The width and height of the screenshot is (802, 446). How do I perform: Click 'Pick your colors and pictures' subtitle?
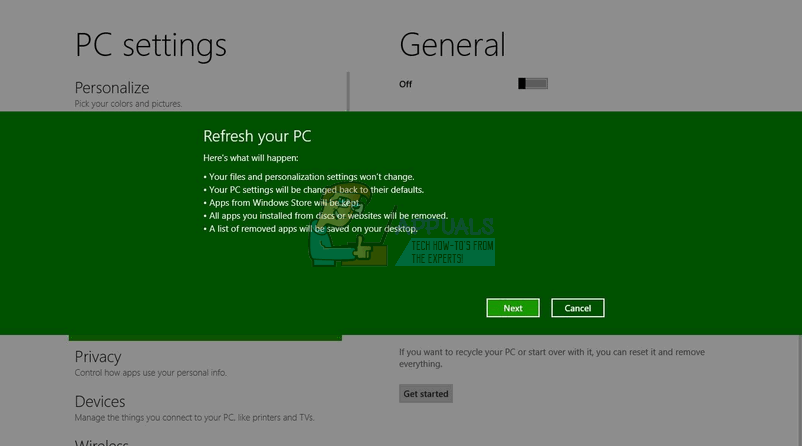128,104
